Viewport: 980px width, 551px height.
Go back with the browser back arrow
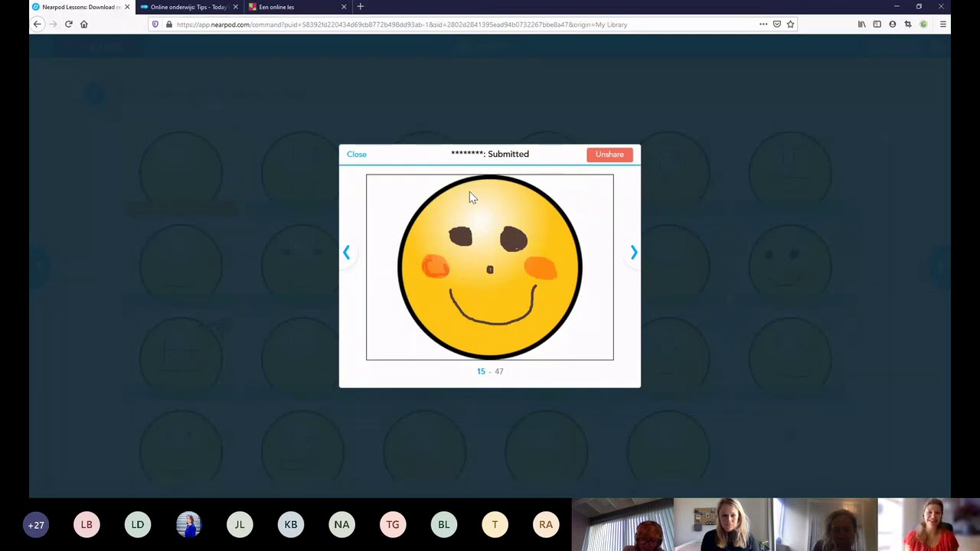(37, 24)
